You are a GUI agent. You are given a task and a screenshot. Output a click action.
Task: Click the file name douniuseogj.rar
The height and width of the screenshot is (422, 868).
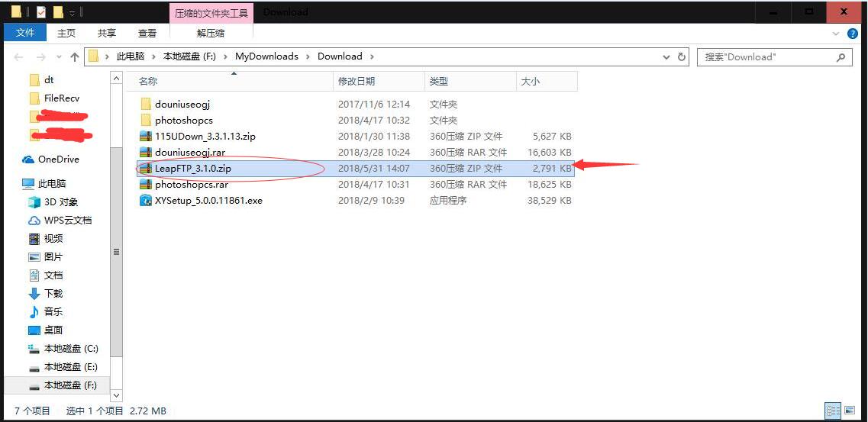[190, 152]
